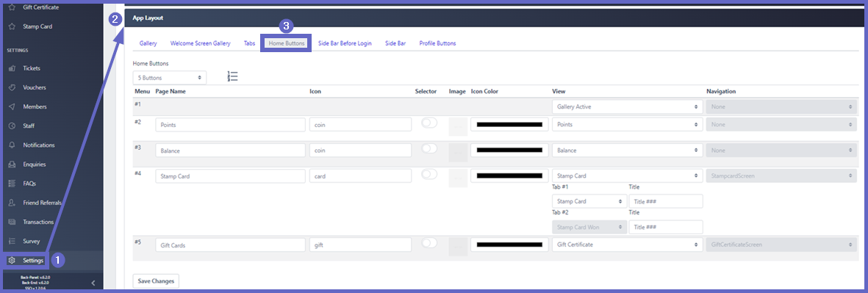Open the Transactions link in sidebar
Screen dimensions: 868x293
coord(38,222)
